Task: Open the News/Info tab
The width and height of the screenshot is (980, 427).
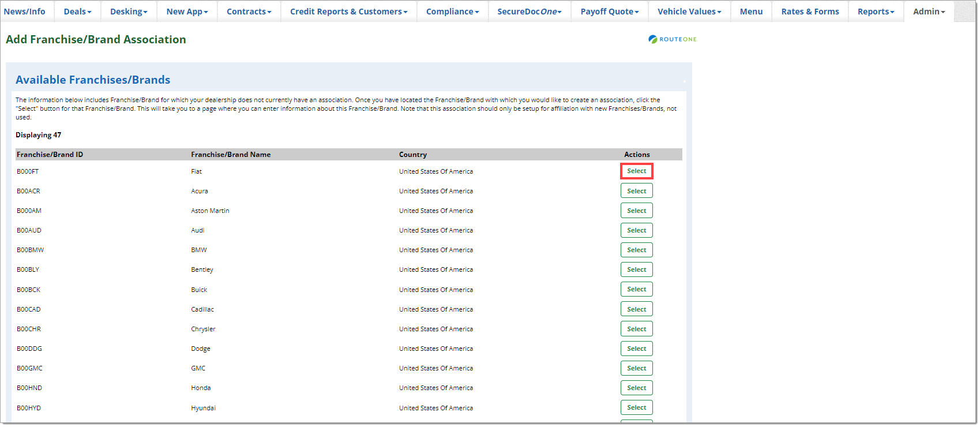Action: 25,12
